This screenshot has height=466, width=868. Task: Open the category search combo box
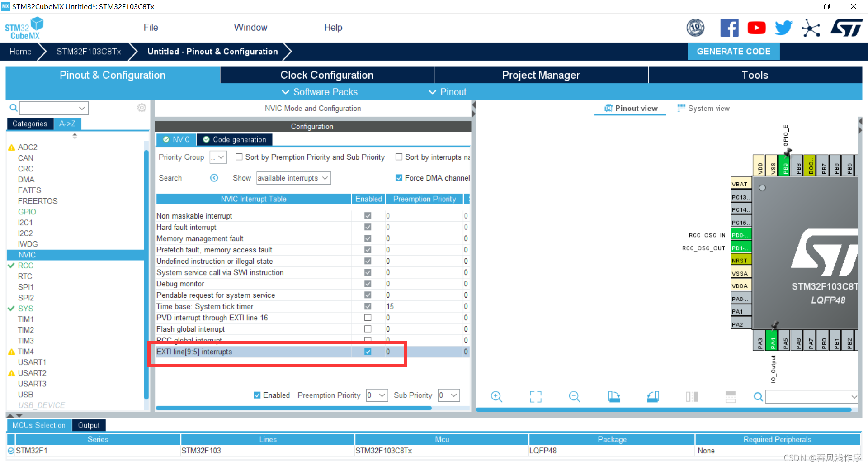point(54,108)
